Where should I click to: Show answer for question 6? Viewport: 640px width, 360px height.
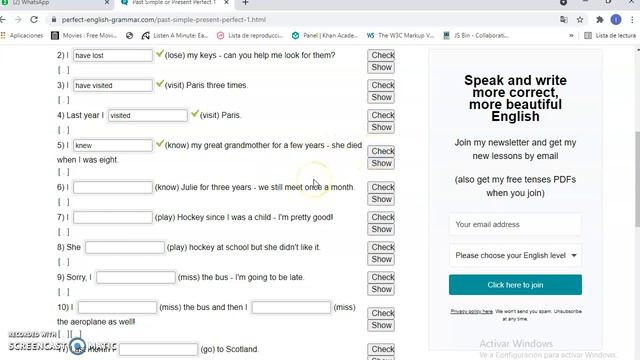[381, 199]
